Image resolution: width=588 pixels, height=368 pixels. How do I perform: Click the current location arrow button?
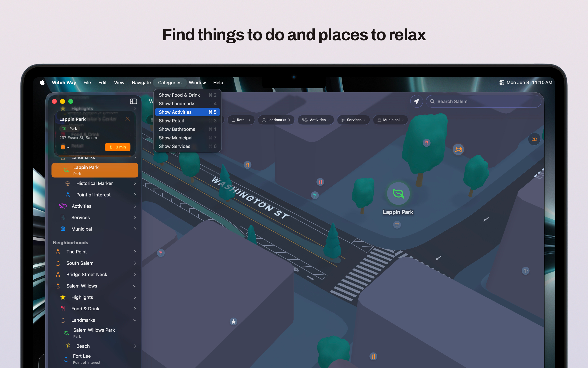coord(416,101)
